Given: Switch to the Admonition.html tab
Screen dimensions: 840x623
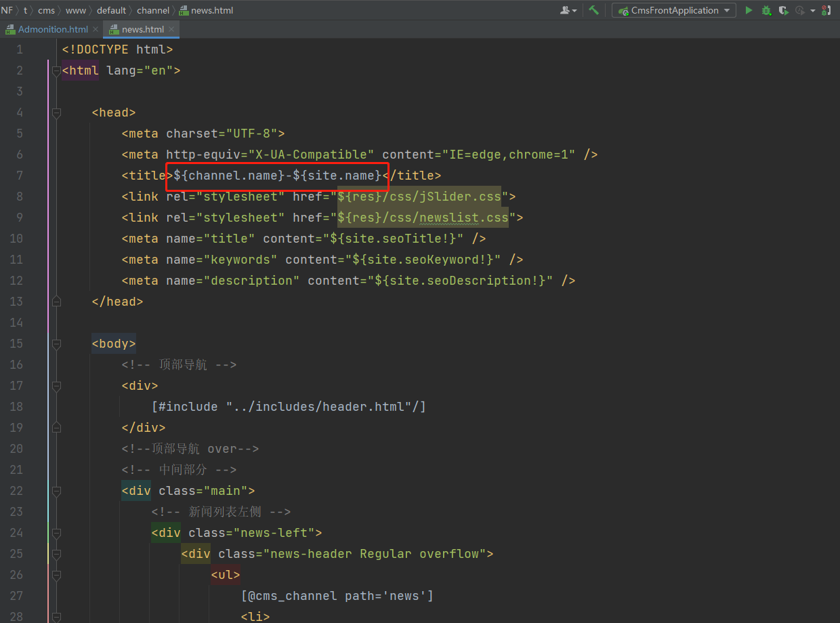Looking at the screenshot, I should point(52,29).
